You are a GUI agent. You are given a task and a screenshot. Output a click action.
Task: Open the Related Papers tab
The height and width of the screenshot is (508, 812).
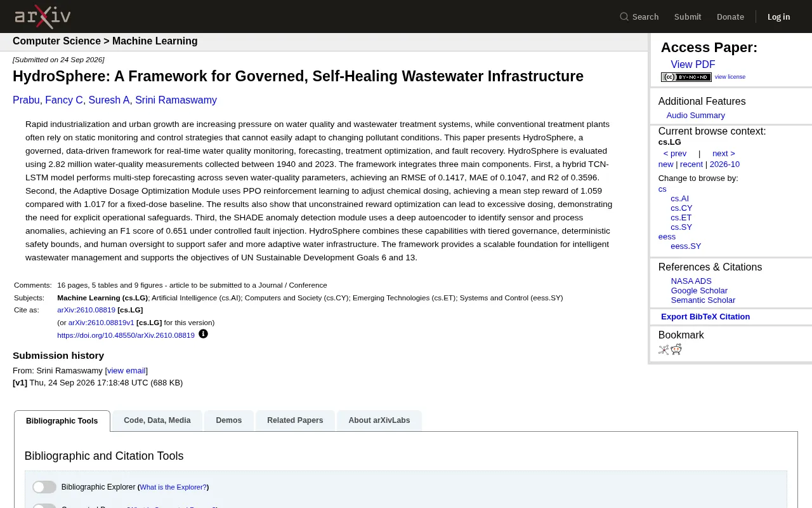[x=295, y=420]
